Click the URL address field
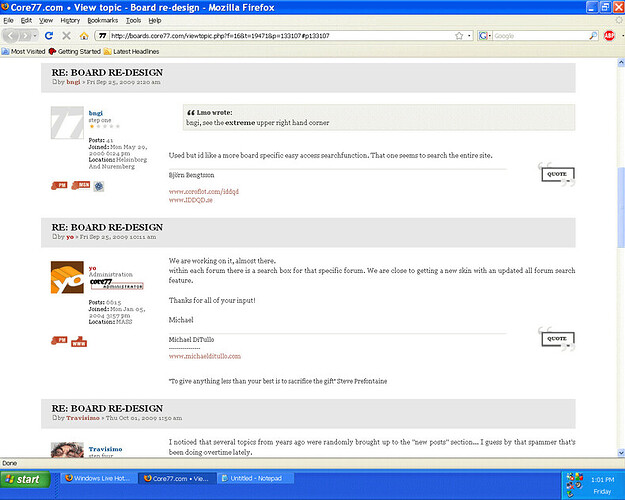625x500 pixels. pos(281,36)
